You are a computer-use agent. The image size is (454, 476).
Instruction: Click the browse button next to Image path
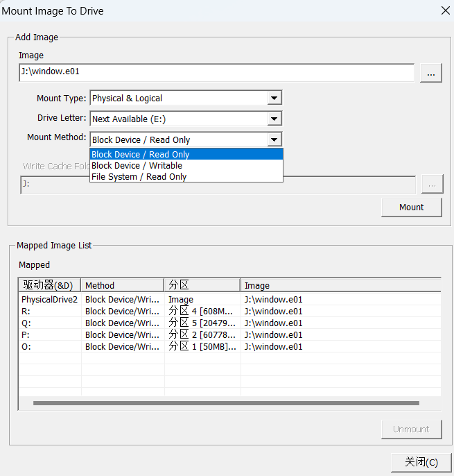pos(430,73)
